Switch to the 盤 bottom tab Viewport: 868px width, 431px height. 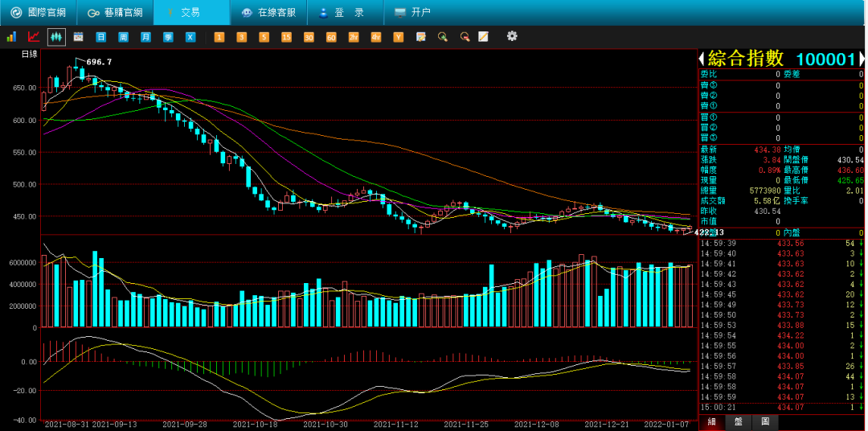(x=739, y=421)
